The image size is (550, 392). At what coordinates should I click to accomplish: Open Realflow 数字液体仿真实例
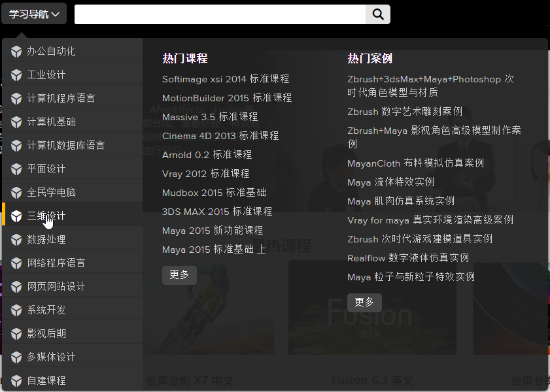tap(408, 257)
